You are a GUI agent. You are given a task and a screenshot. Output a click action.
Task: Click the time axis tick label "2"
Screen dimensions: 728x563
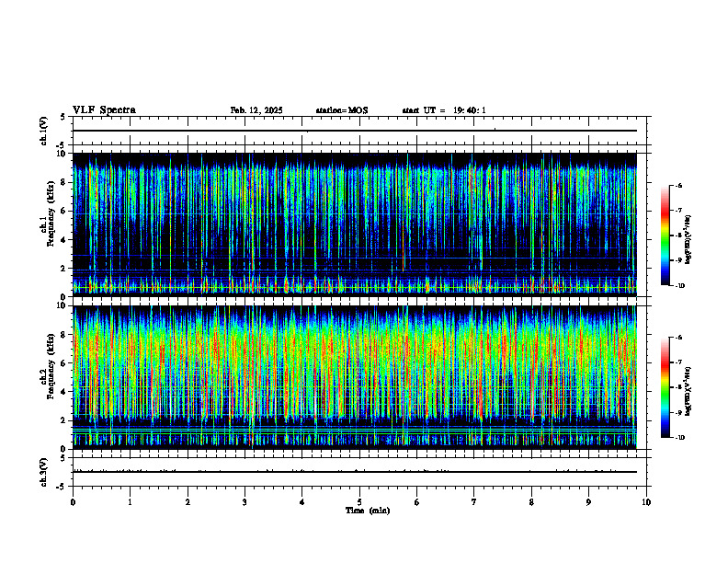188,502
